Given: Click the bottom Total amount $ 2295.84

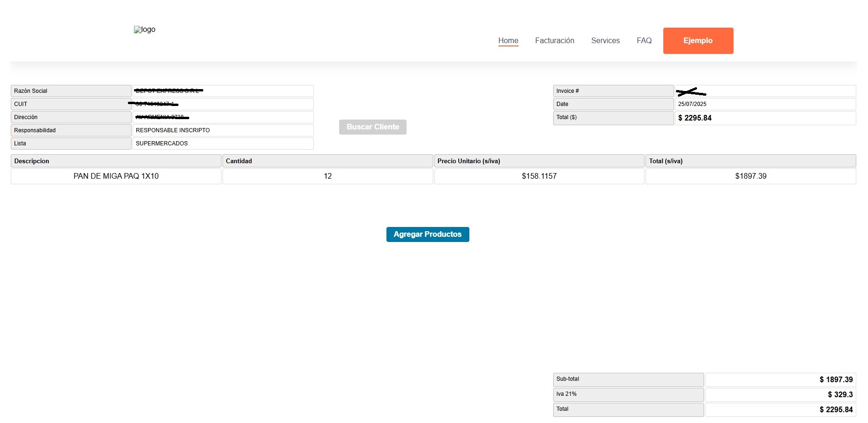Looking at the screenshot, I should tap(780, 410).
